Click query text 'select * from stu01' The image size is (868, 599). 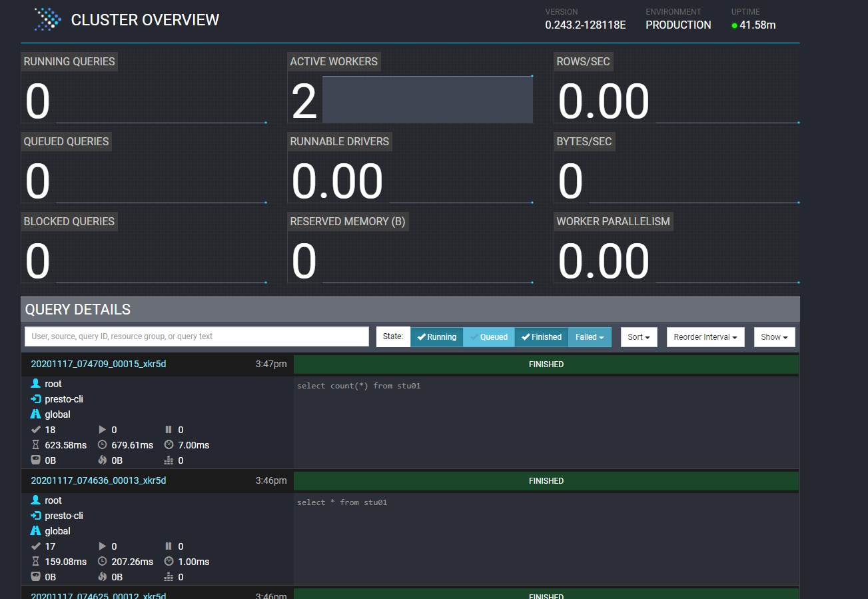pos(342,502)
